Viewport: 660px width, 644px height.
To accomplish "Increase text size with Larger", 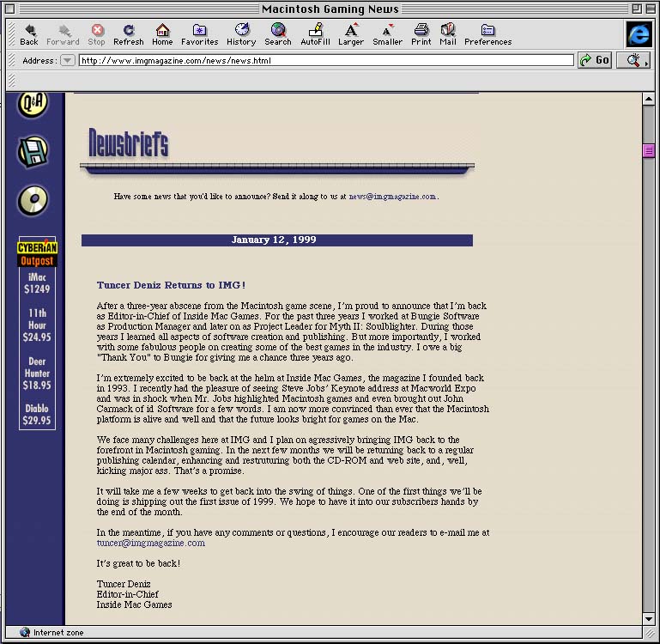I will (350, 34).
